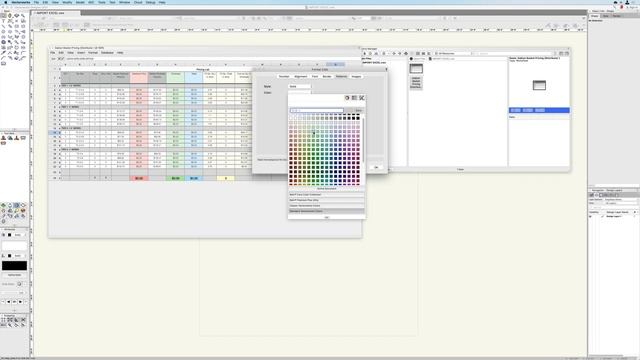640x360 pixels.
Task: Select the green $0.00 total cell in worksheet
Action: (x=176, y=178)
